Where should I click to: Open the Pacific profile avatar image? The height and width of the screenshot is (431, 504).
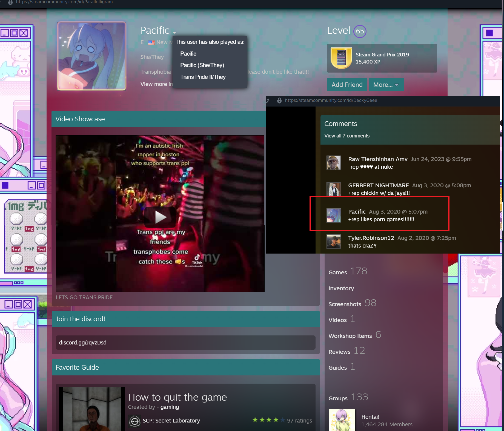click(91, 56)
